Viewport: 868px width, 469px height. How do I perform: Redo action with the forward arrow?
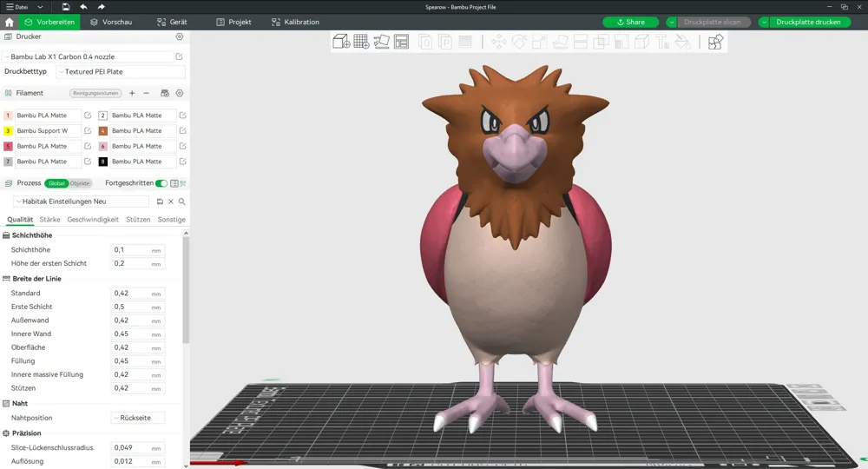[102, 7]
